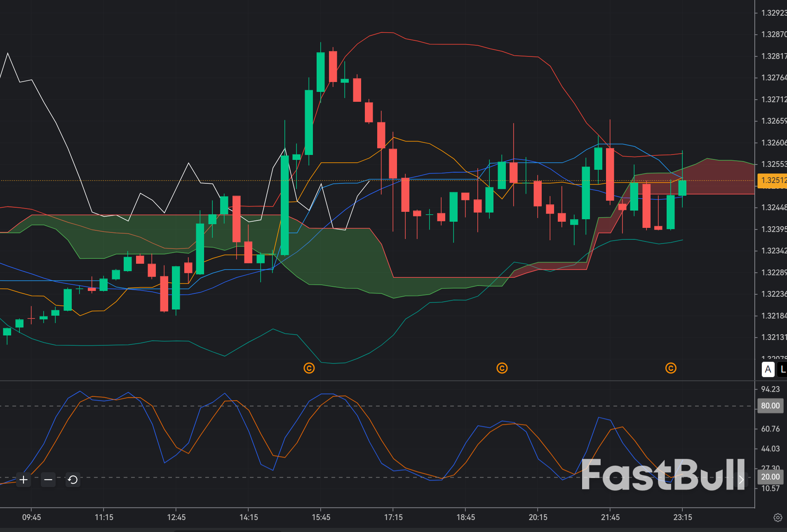The image size is (787, 532).
Task: Click the current price label 1.32512
Action: coord(772,180)
